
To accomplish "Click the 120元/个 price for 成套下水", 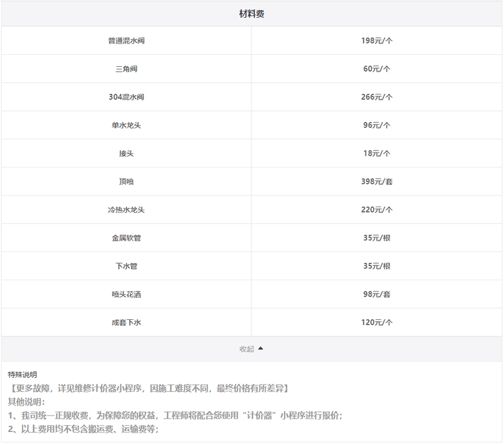I will (377, 322).
